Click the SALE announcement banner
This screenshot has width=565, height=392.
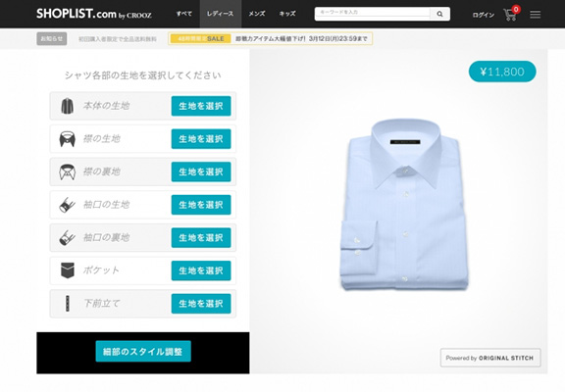(x=271, y=38)
